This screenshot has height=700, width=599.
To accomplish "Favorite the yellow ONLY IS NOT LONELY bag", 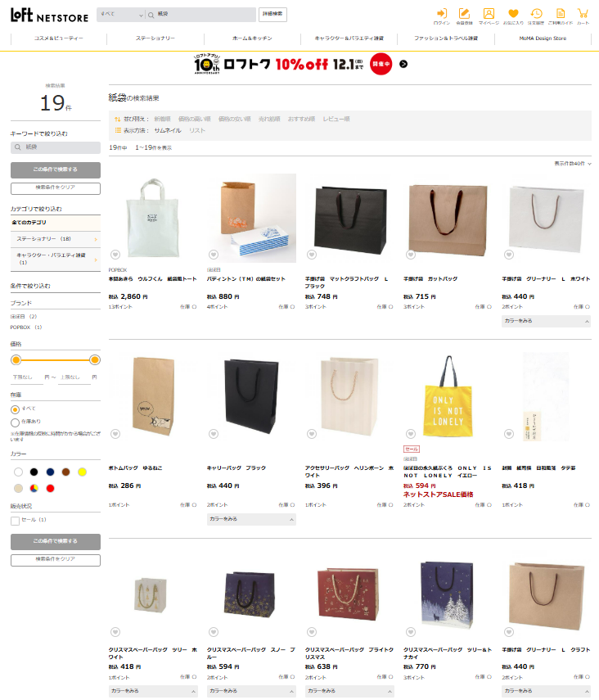I will [x=411, y=433].
